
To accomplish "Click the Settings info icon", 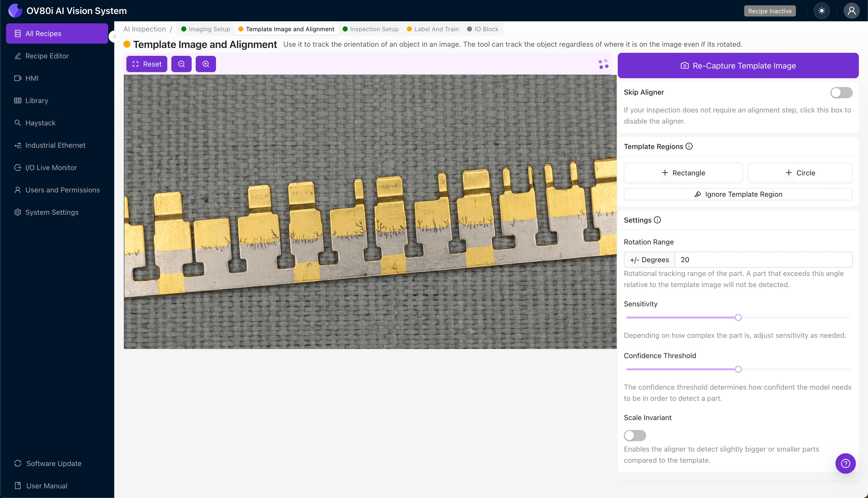I will point(657,220).
